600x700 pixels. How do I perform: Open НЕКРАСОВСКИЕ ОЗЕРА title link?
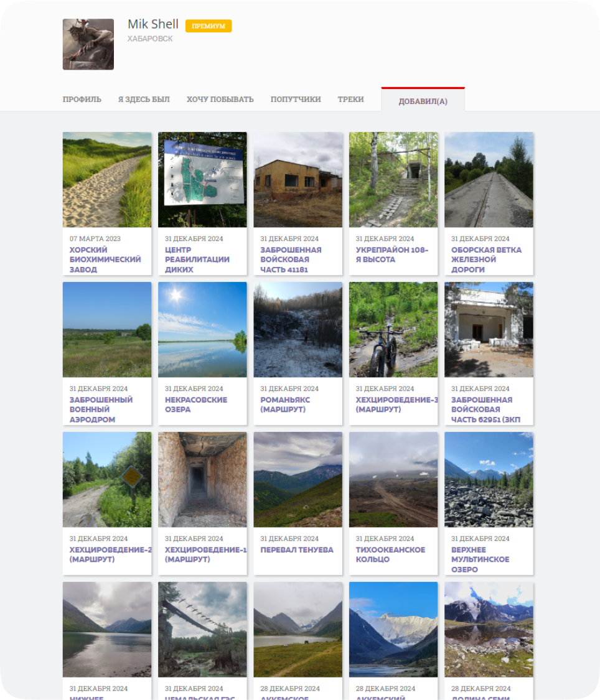pos(195,404)
